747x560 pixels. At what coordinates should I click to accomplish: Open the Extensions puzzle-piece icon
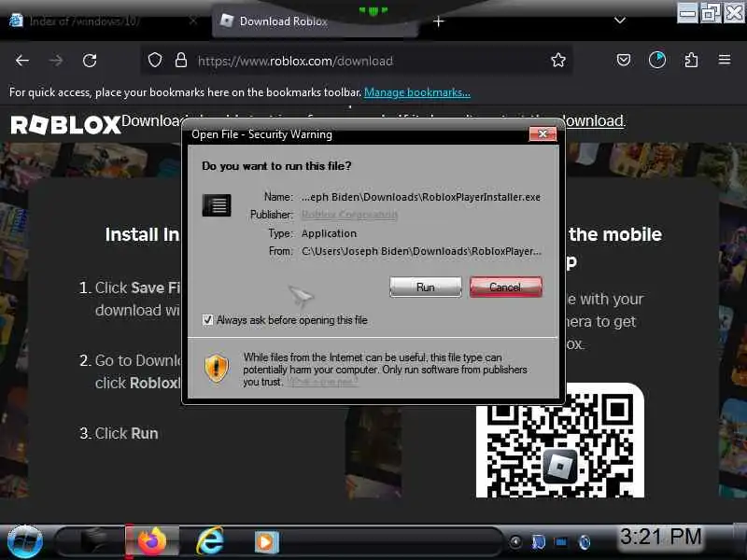click(691, 60)
